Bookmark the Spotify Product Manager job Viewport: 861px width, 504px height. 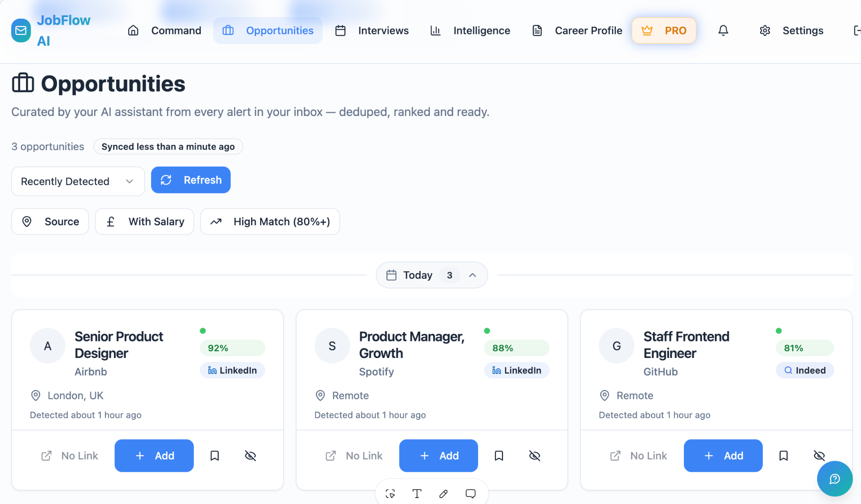click(499, 456)
